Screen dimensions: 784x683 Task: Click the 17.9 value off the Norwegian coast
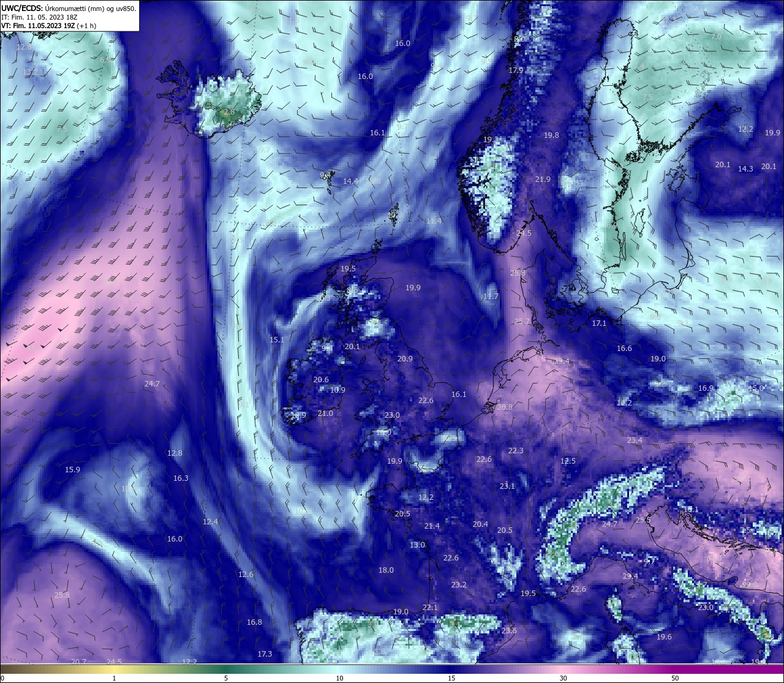pyautogui.click(x=516, y=70)
